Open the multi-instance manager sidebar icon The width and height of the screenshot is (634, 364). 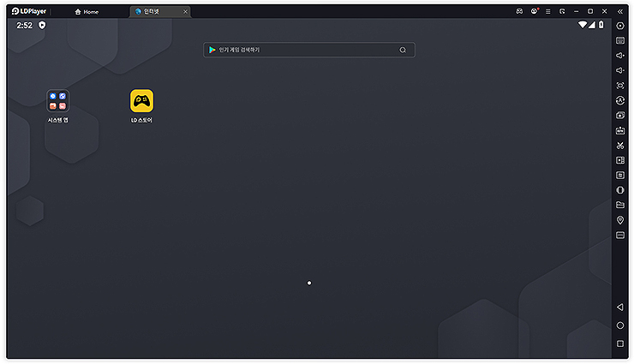pos(619,115)
